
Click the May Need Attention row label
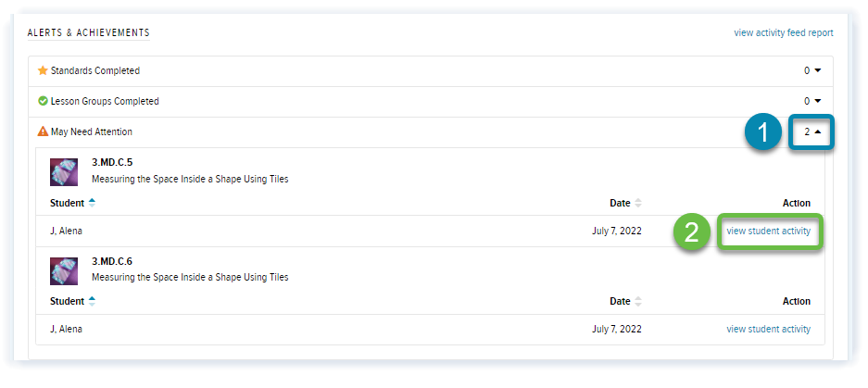(x=92, y=131)
